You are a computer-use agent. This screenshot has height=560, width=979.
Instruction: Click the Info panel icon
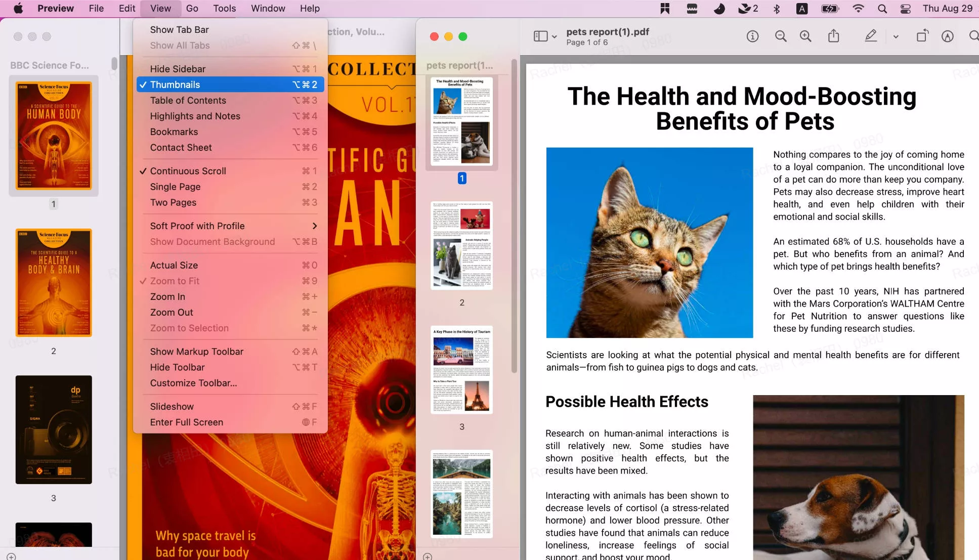(x=752, y=36)
